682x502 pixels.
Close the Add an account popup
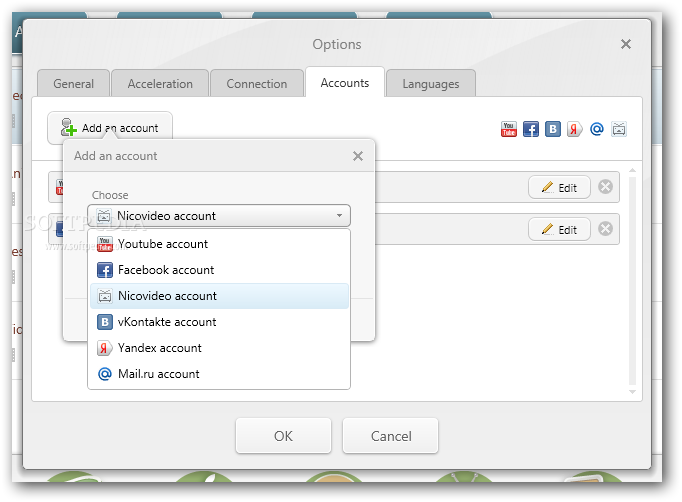358,156
